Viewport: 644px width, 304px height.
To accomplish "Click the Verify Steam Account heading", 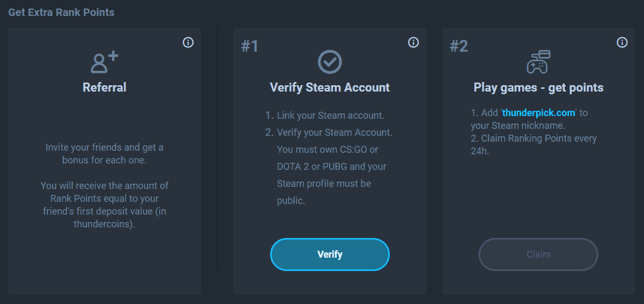I will click(x=330, y=87).
